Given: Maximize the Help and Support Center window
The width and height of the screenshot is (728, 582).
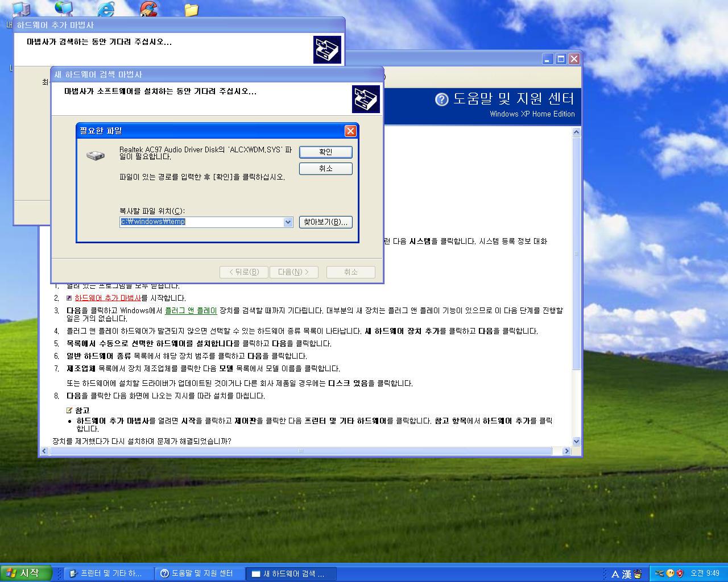Looking at the screenshot, I should click(x=561, y=59).
